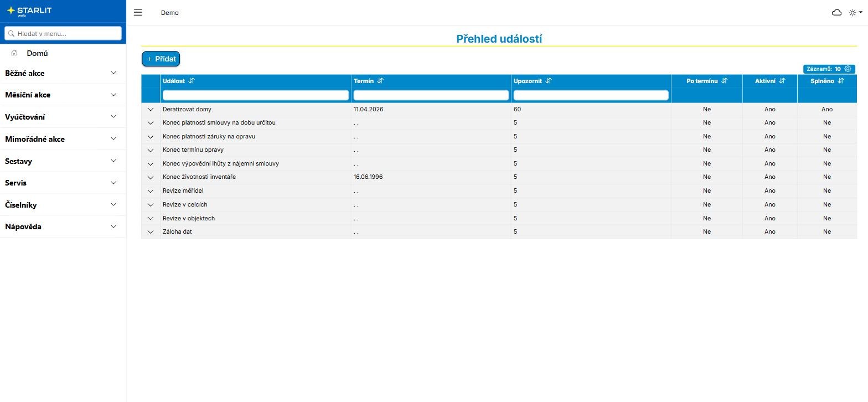This screenshot has height=402, width=868.
Task: Sort by Po termínu column arrows
Action: point(724,81)
